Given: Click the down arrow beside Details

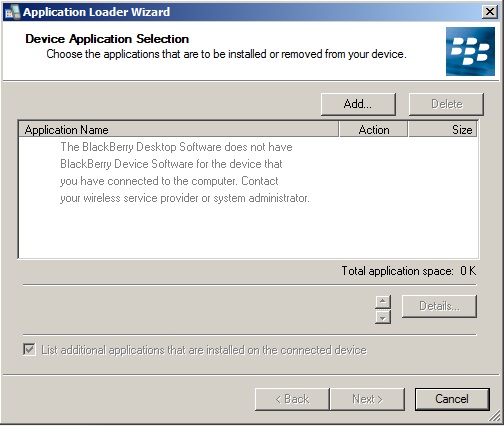Looking at the screenshot, I should click(x=383, y=317).
